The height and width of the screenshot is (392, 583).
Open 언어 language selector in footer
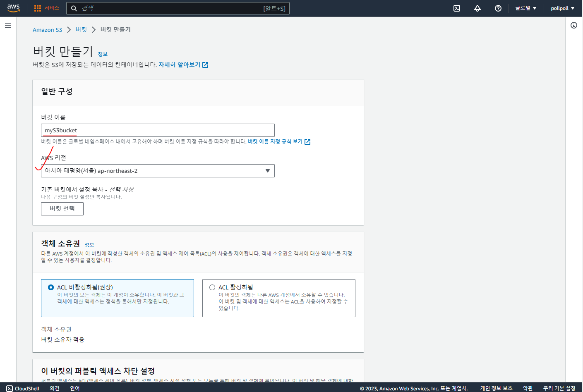75,388
